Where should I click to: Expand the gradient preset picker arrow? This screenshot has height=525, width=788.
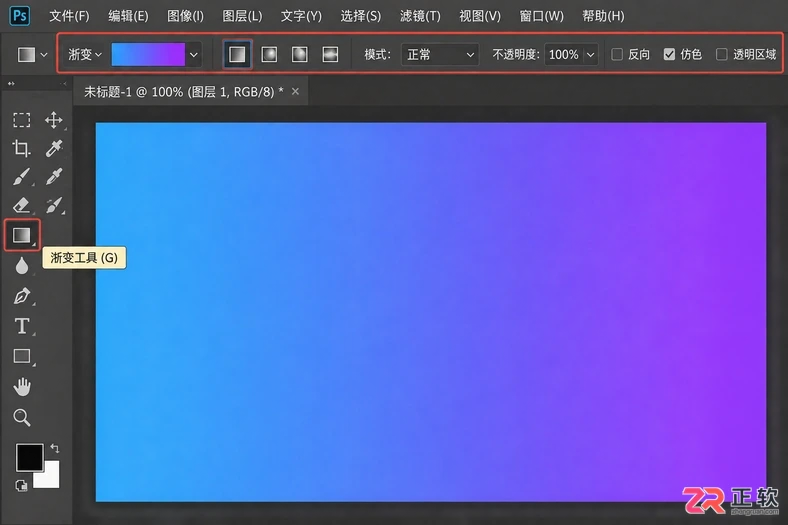[193, 55]
